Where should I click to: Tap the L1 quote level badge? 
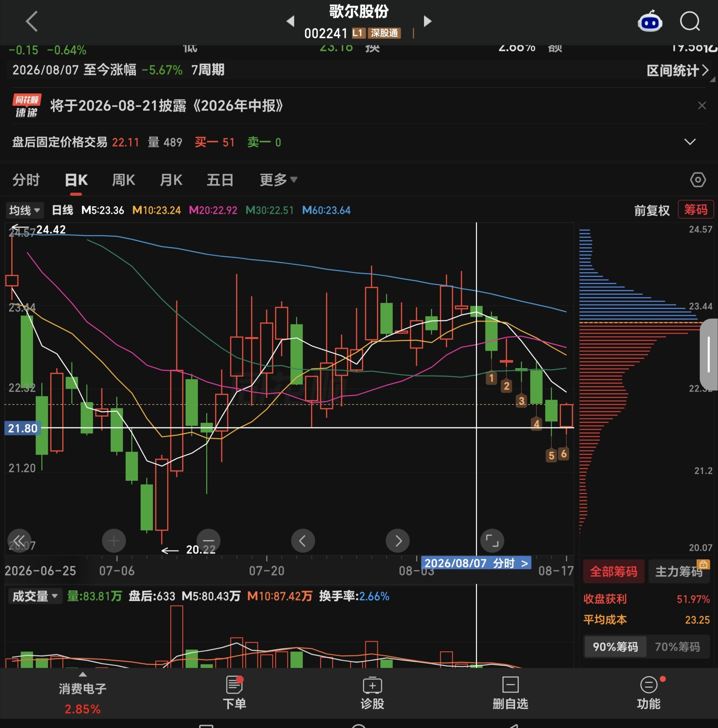pos(358,33)
